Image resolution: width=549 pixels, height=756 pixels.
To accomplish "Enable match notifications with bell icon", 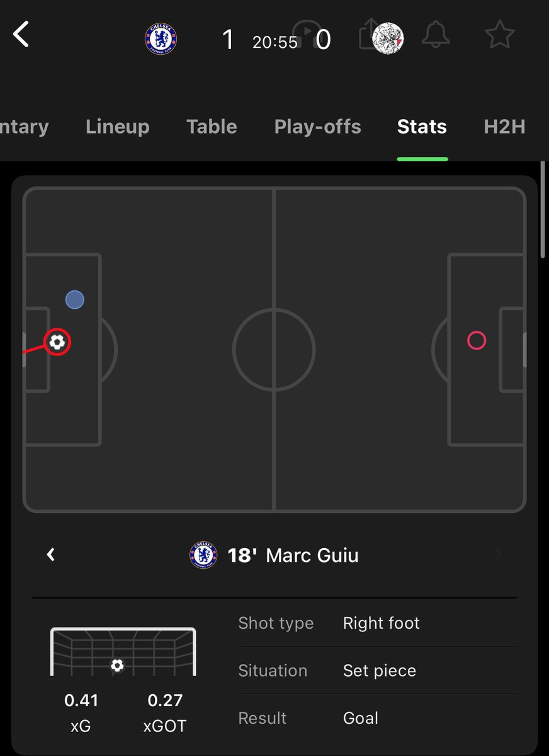I will click(x=436, y=36).
